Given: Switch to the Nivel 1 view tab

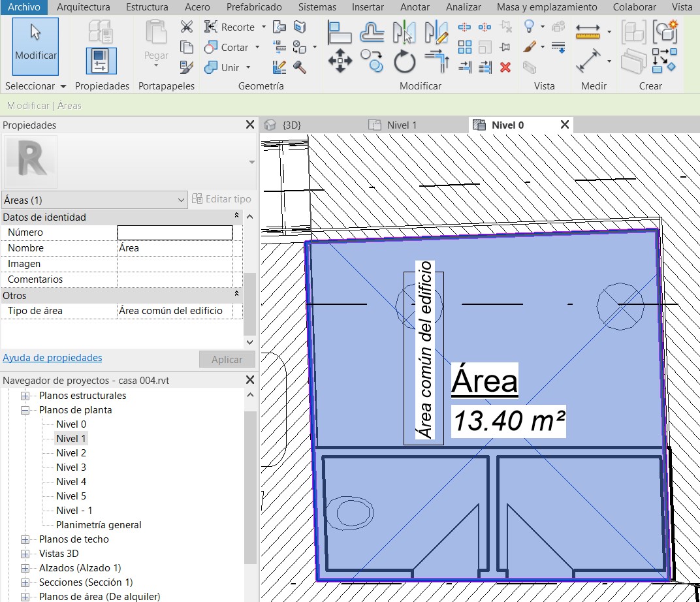Looking at the screenshot, I should pyautogui.click(x=401, y=125).
